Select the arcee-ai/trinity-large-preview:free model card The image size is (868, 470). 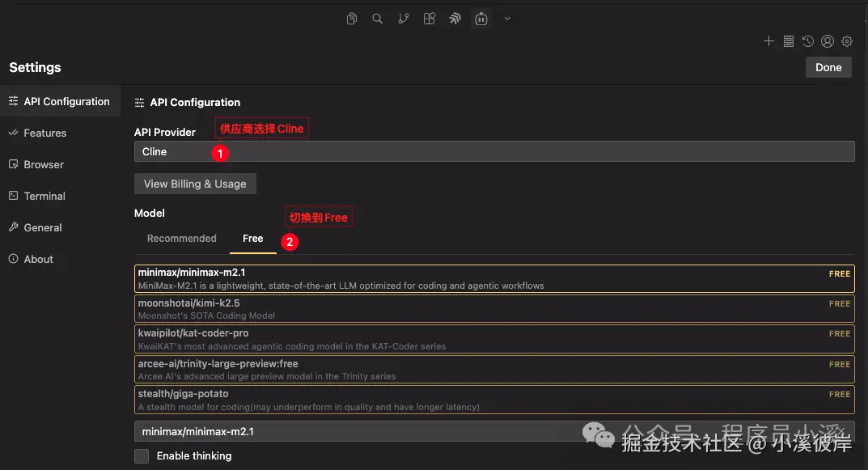coord(494,369)
